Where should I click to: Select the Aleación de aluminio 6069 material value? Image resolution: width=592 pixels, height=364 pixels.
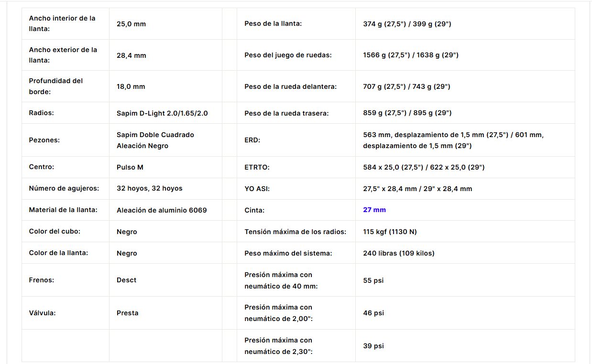pyautogui.click(x=162, y=210)
